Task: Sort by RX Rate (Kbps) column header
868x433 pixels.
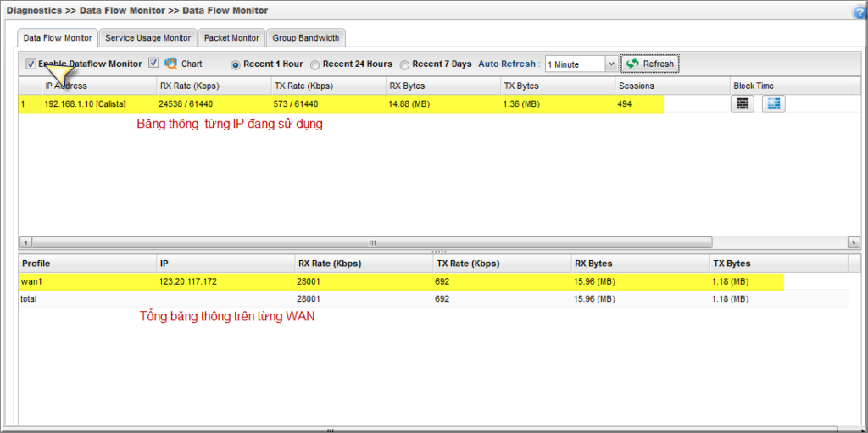Action: 187,86
